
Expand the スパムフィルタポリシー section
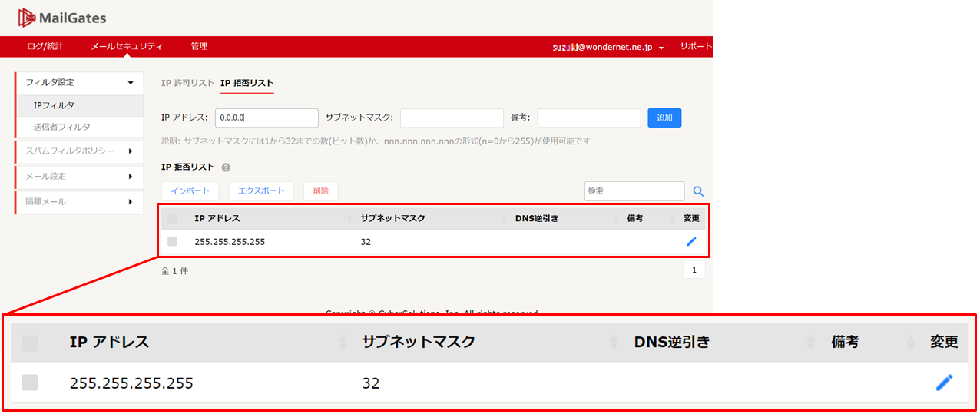click(x=79, y=151)
